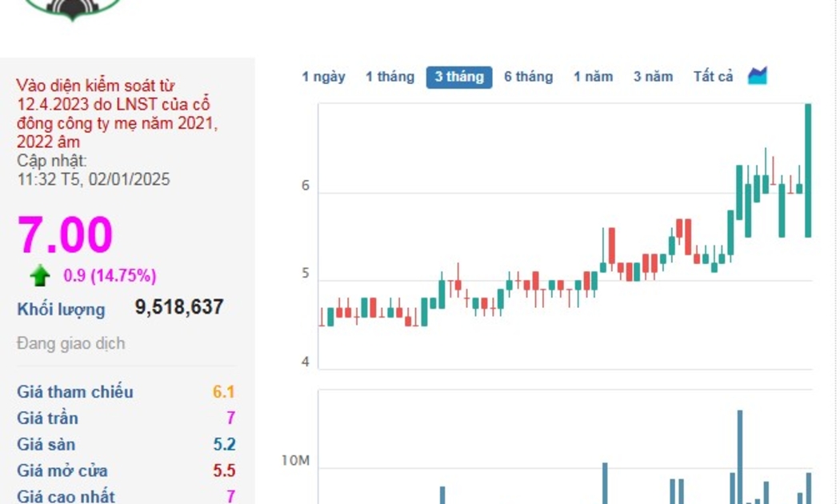Viewport: 840px width, 504px height.
Task: Show the "6 tháng" chart period
Action: [528, 77]
